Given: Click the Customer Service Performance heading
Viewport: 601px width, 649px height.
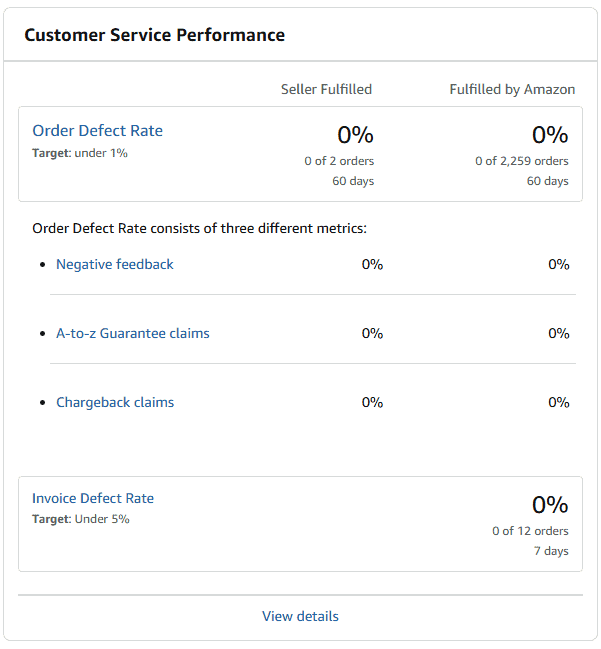Looking at the screenshot, I should click(154, 35).
